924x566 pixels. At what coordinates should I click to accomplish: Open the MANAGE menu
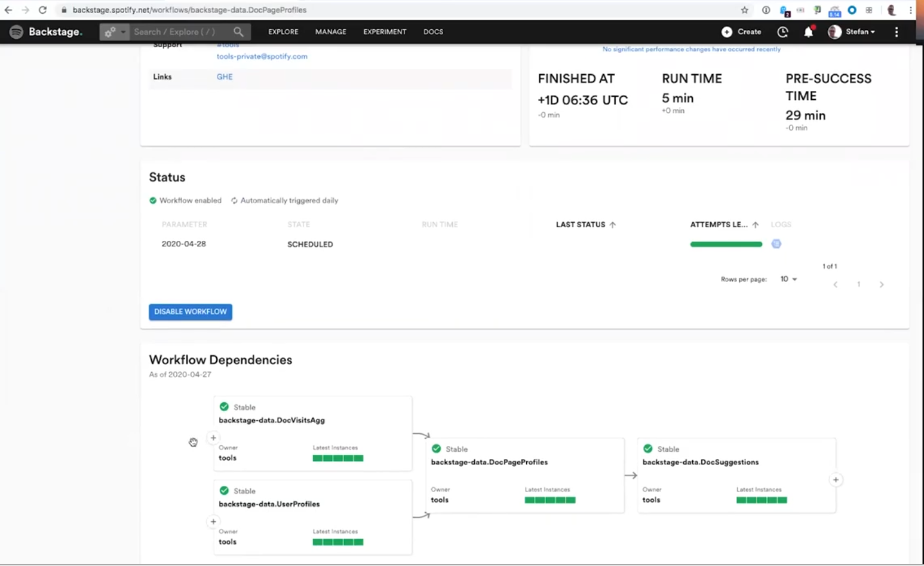331,32
